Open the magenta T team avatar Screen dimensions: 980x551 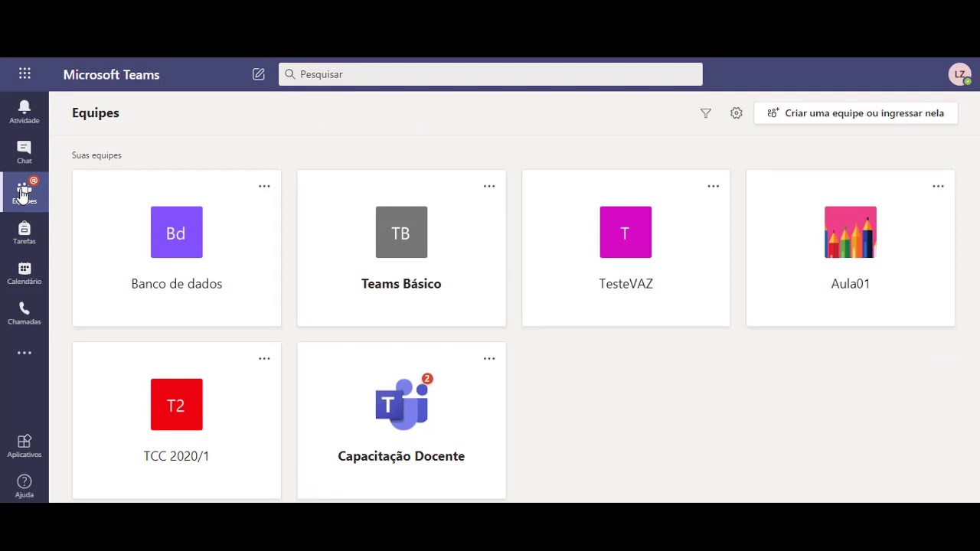click(x=626, y=232)
